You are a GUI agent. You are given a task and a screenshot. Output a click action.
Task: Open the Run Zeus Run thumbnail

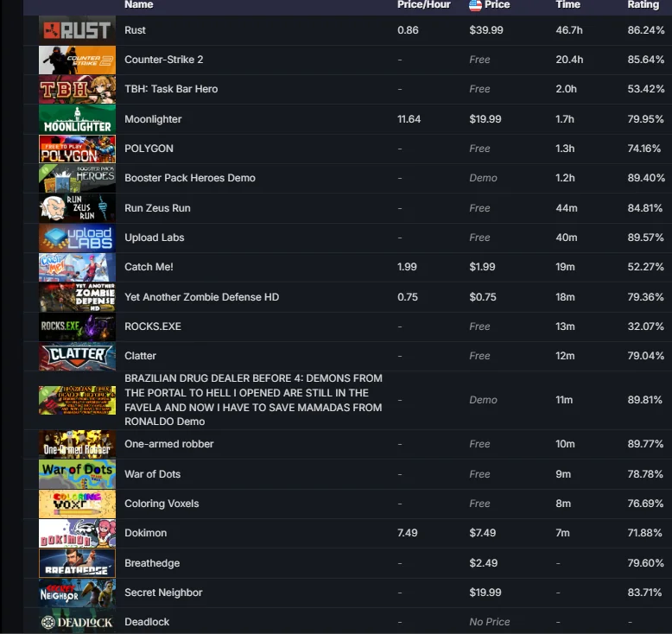point(77,208)
